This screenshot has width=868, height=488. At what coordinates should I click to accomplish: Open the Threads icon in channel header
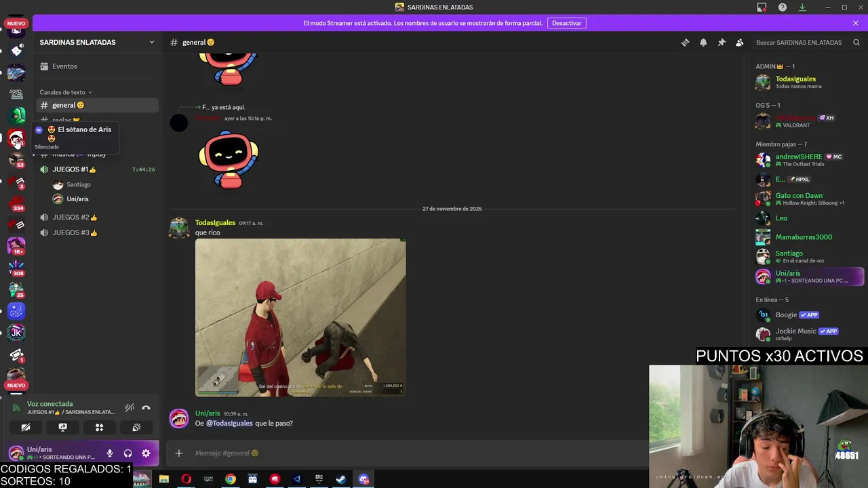pyautogui.click(x=685, y=42)
